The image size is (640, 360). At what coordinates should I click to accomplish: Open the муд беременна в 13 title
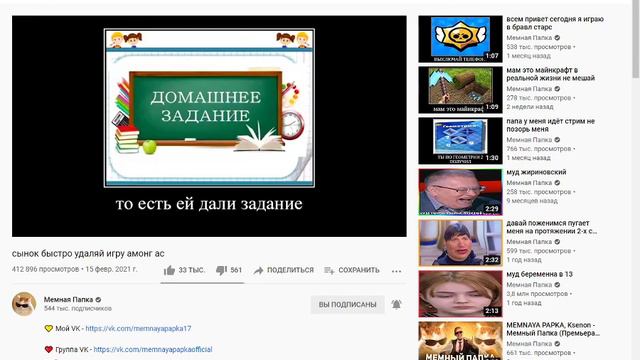[539, 274]
